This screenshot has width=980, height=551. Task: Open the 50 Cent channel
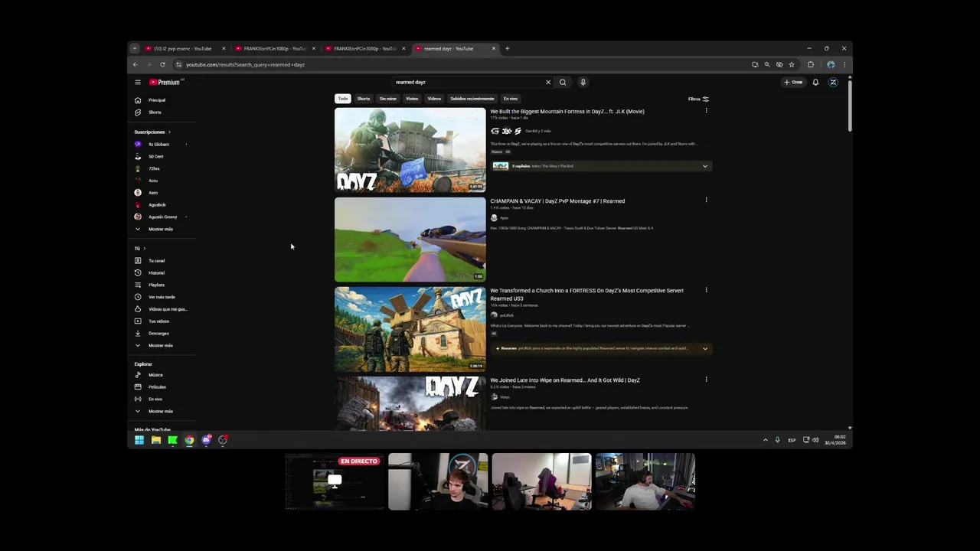click(x=156, y=156)
